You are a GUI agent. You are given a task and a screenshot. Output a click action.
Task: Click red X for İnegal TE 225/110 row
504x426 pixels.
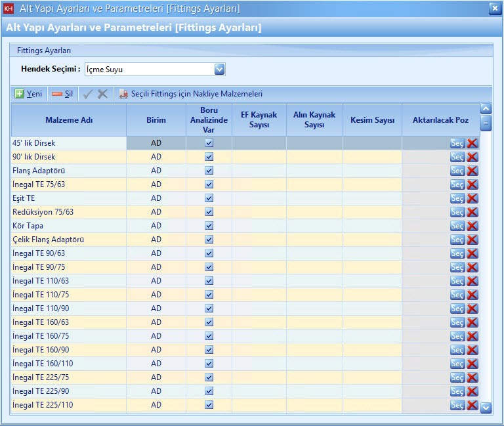tap(472, 405)
